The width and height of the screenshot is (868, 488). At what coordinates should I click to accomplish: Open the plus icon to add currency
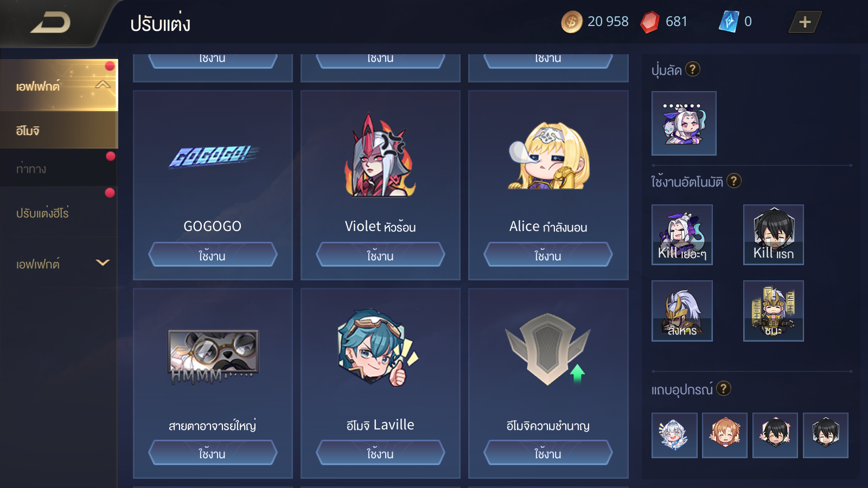click(x=805, y=22)
